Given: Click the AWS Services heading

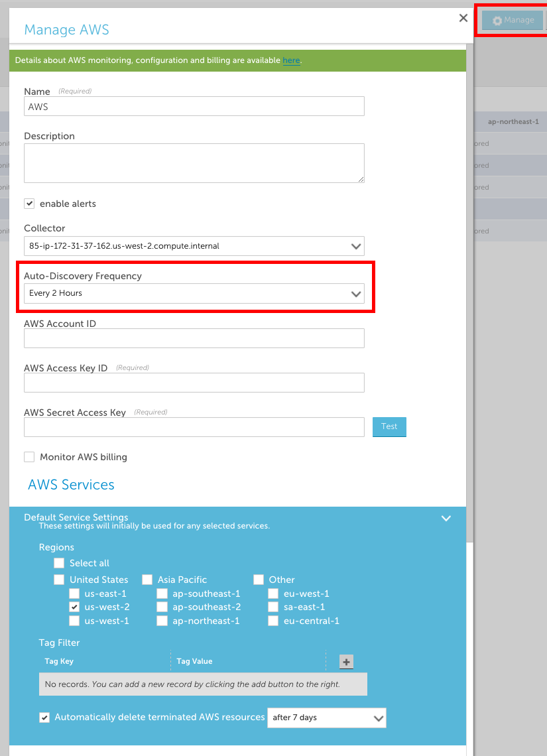Looking at the screenshot, I should click(72, 485).
